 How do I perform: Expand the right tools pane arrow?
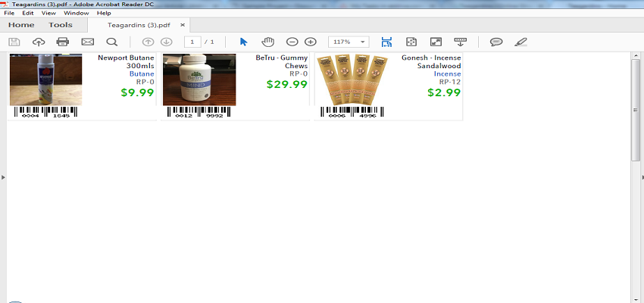click(642, 177)
